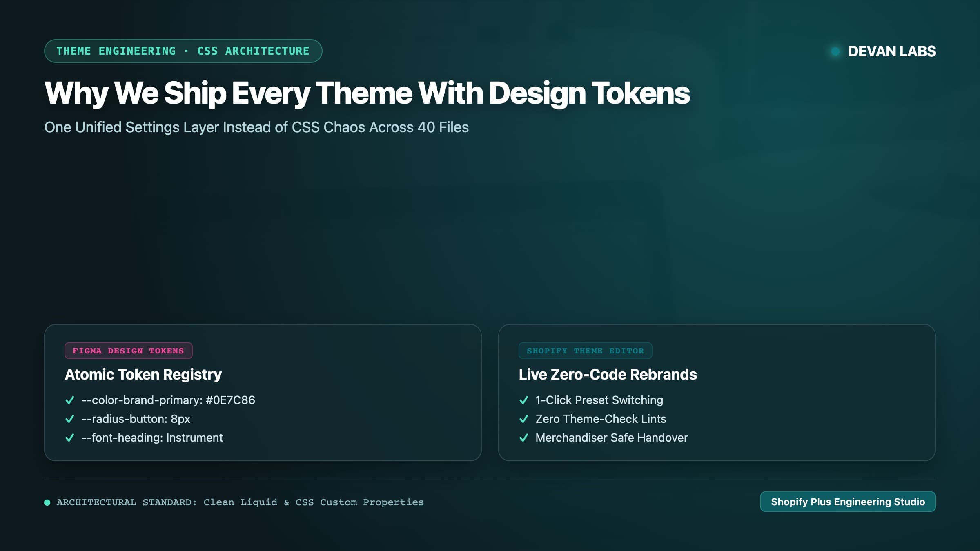Click checkmark beside 1-Click Preset Switching
The width and height of the screenshot is (980, 551).
(x=524, y=400)
